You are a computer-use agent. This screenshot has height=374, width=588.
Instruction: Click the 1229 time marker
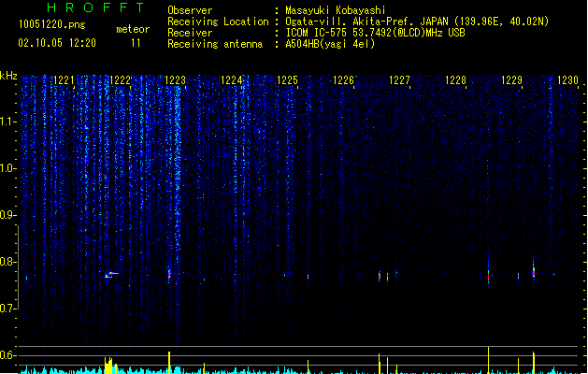(x=511, y=80)
